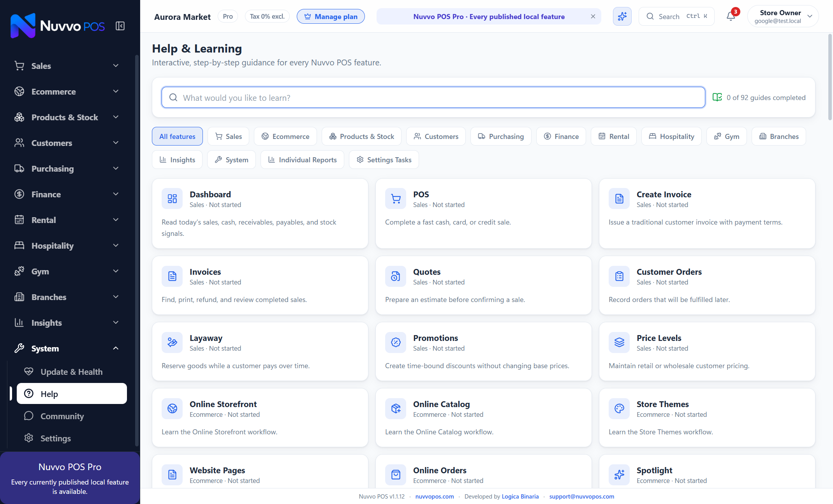
Task: Open Settings in the System menu
Action: pos(72,438)
